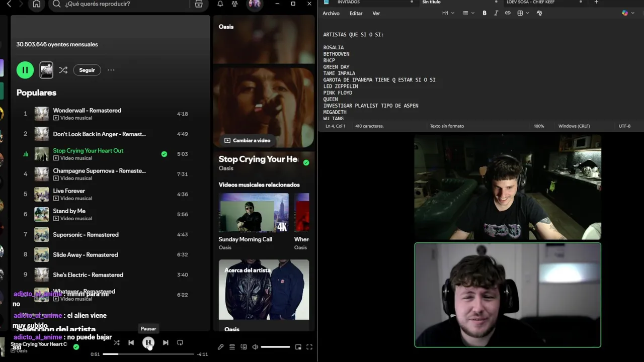Image resolution: width=644 pixels, height=362 pixels.
Task: Follow Oasis with the Seguir button
Action: [87, 70]
